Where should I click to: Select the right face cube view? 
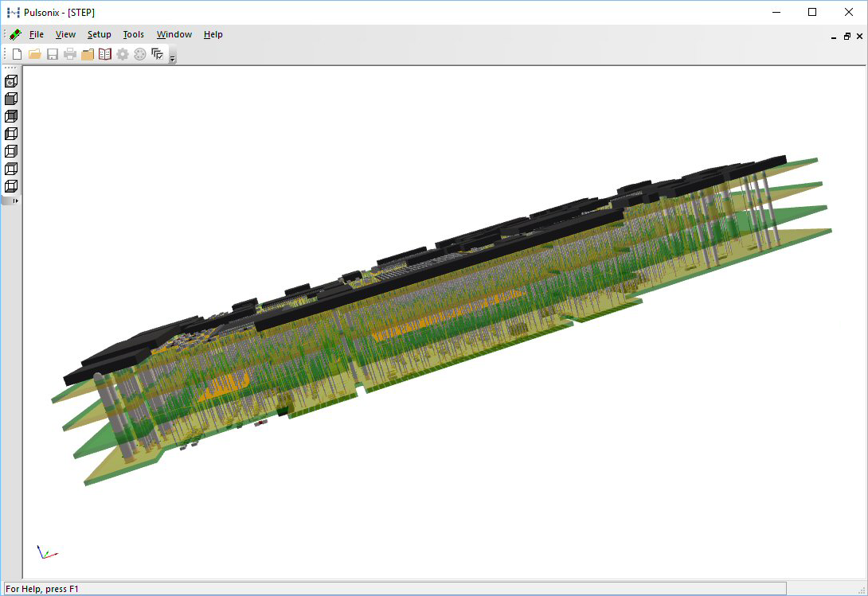point(11,151)
